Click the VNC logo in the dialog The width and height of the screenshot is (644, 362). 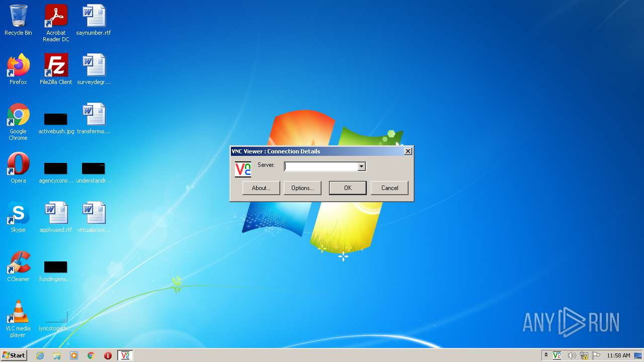(x=243, y=169)
